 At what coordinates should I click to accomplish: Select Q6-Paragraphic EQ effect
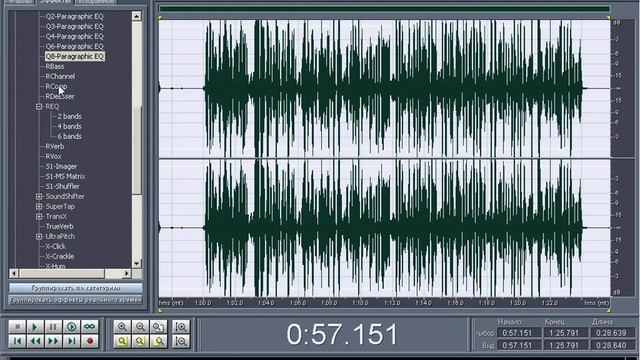click(x=75, y=47)
